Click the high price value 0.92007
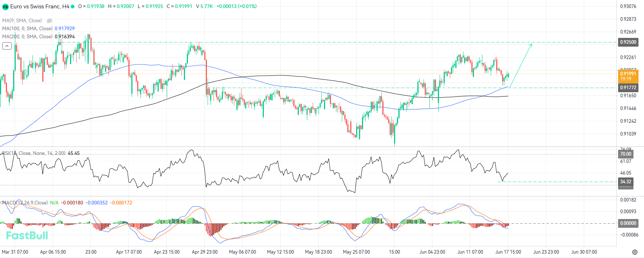Viewport: 644px width, 258px height. coord(126,7)
